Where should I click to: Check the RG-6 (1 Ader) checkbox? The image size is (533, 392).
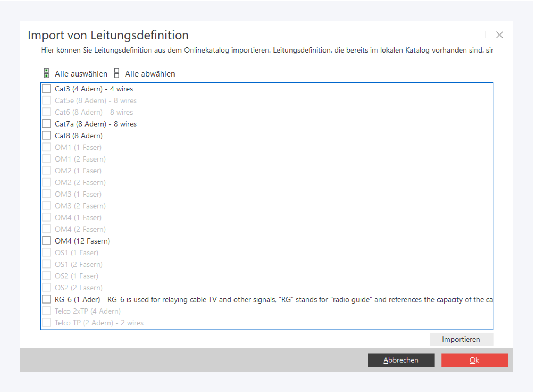coord(47,299)
